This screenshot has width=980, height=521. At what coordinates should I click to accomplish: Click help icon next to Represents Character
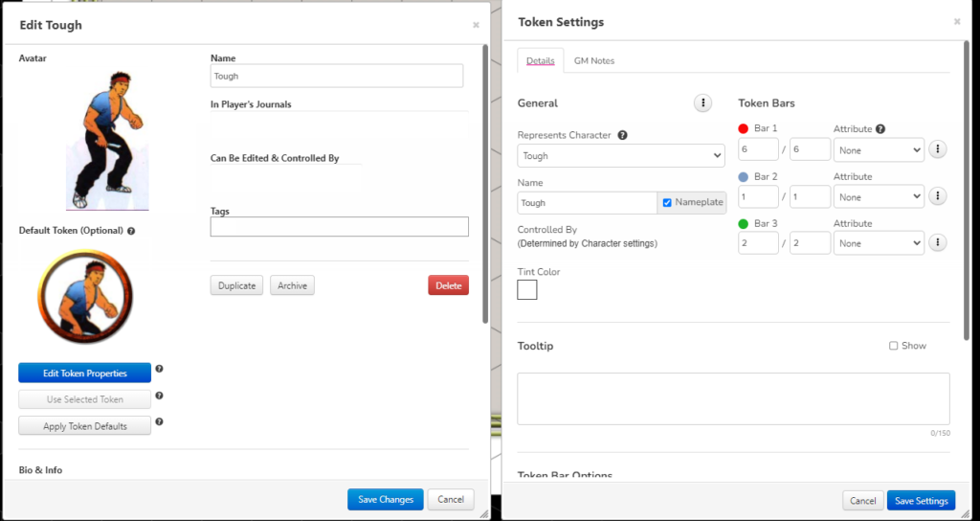tap(622, 135)
